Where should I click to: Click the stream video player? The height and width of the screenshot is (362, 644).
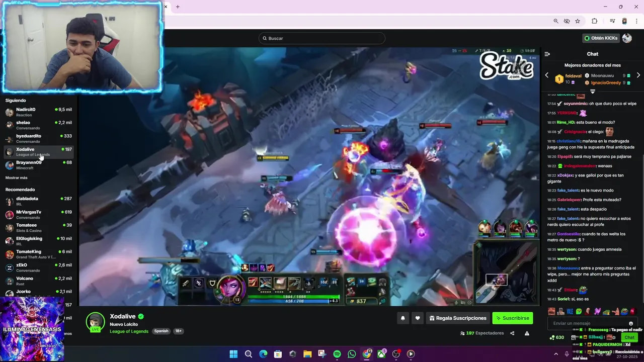click(309, 176)
